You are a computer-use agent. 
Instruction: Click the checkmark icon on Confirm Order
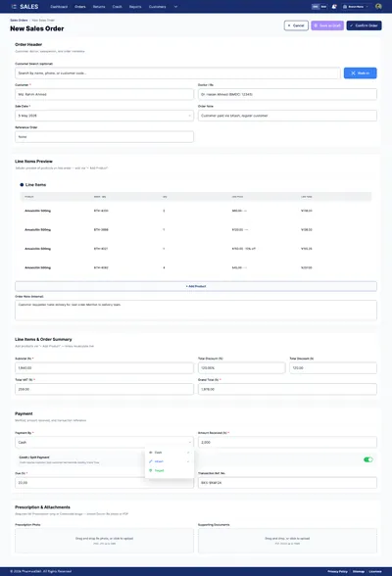click(352, 25)
